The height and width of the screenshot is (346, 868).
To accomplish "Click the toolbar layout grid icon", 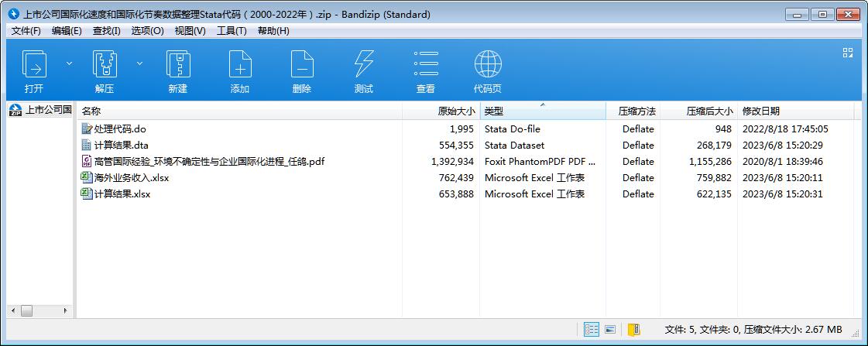I will click(x=848, y=53).
